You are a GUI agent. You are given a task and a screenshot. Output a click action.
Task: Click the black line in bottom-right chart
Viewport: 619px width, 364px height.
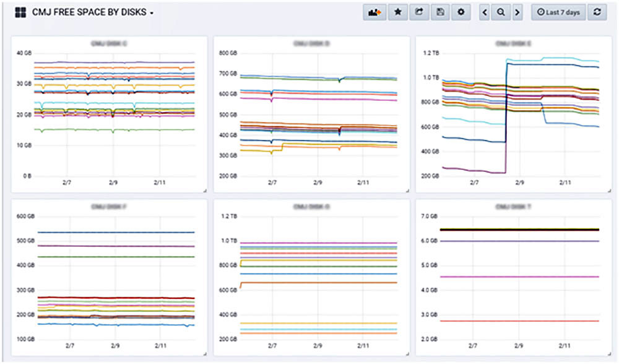click(519, 230)
